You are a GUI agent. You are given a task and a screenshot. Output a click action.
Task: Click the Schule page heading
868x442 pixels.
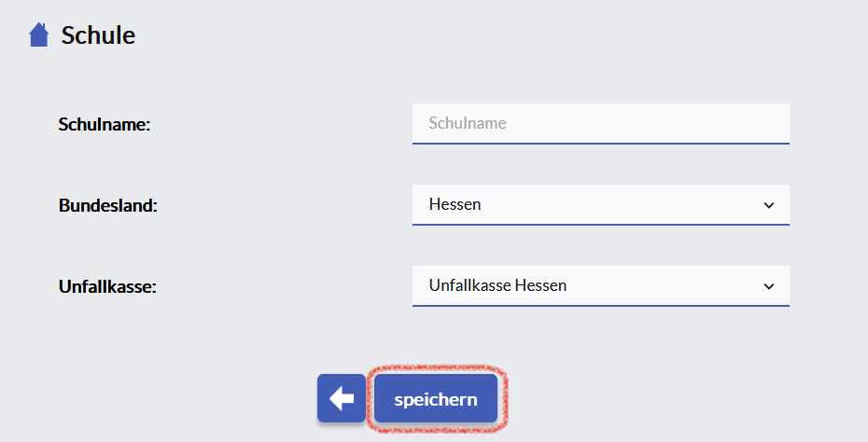pos(98,35)
